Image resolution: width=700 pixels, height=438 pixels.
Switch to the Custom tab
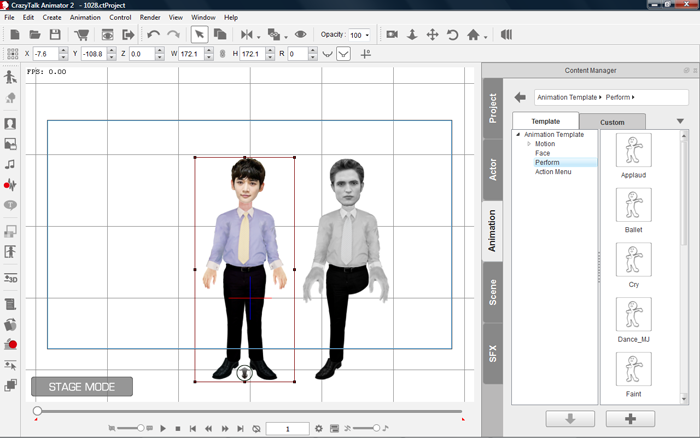click(x=612, y=122)
